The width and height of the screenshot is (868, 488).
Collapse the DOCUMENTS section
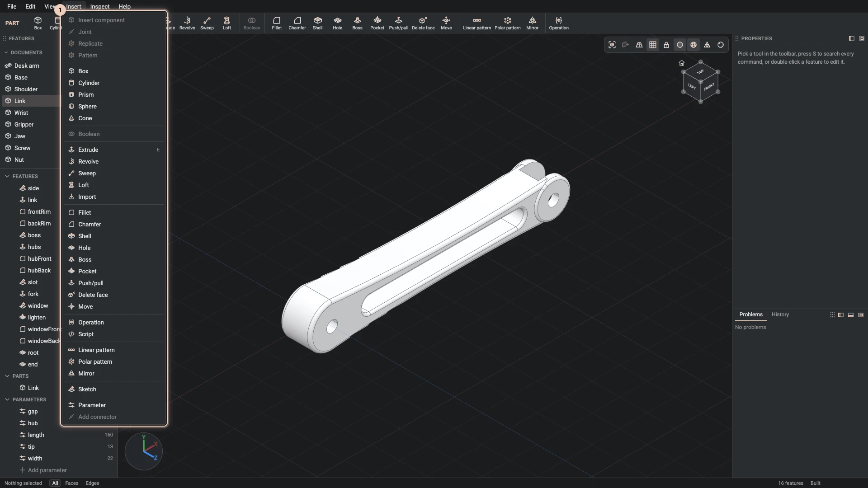[6, 52]
